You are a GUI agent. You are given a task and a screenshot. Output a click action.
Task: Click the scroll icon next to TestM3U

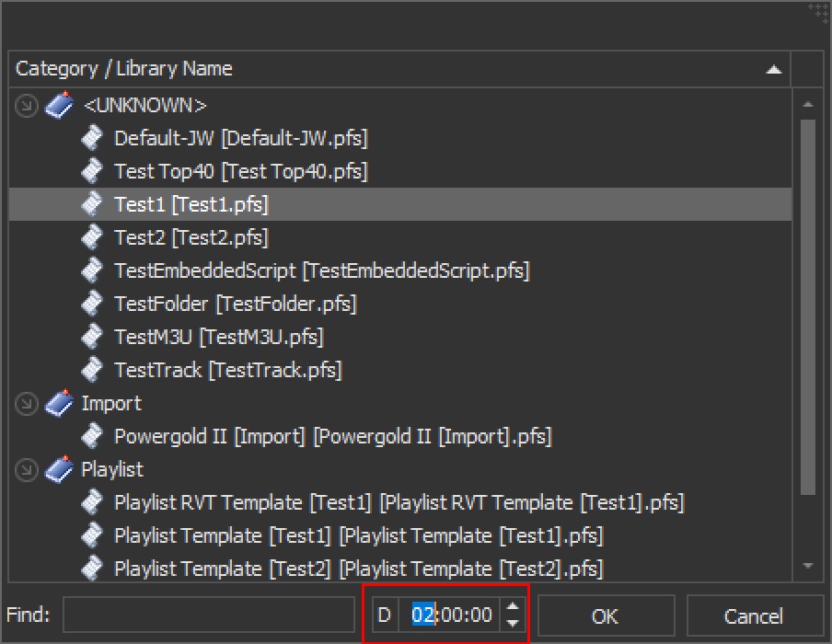92,337
